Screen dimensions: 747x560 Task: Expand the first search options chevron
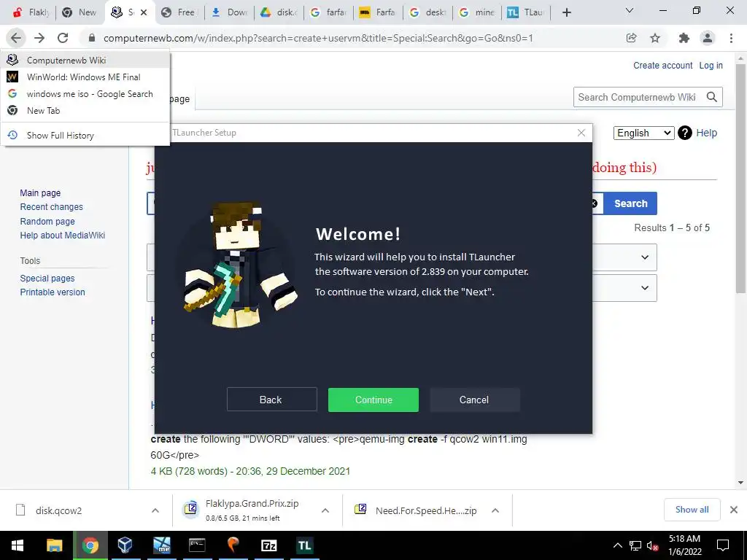(x=645, y=257)
